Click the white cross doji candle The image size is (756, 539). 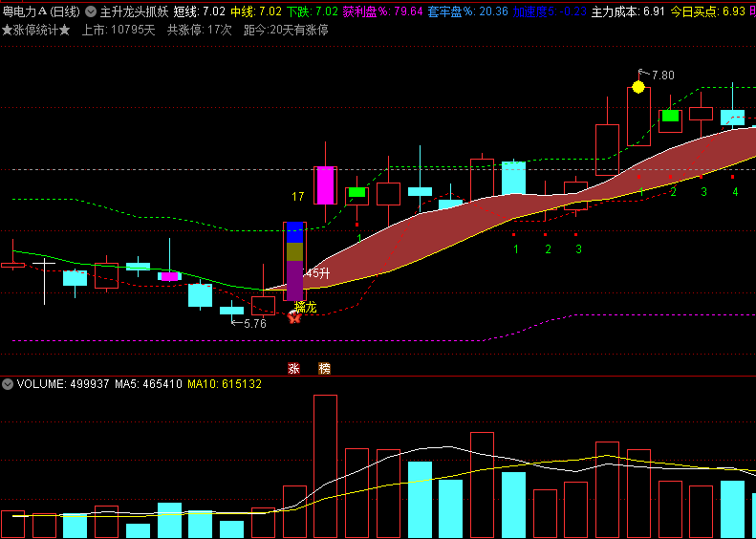(44, 282)
